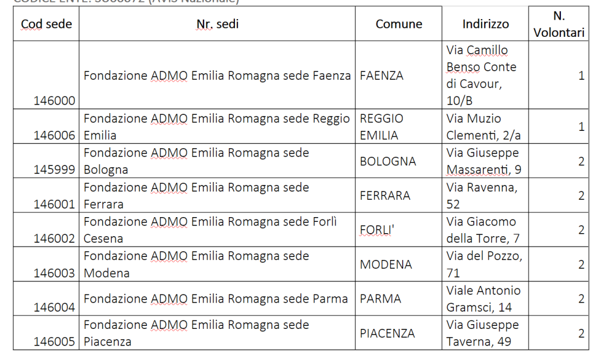Select the cell with code 146000

pos(54,101)
